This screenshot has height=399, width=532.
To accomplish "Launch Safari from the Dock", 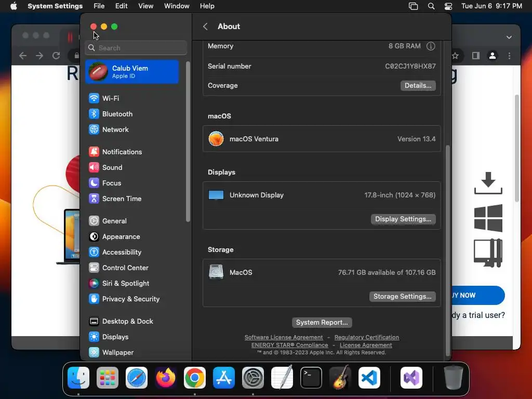I will [137, 378].
